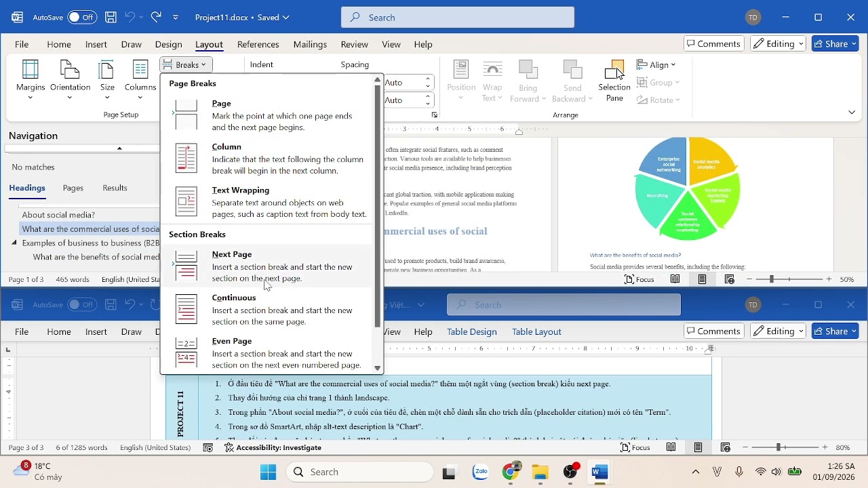Open the Orientation tool
Image resolution: width=868 pixels, height=488 pixels.
(x=70, y=80)
